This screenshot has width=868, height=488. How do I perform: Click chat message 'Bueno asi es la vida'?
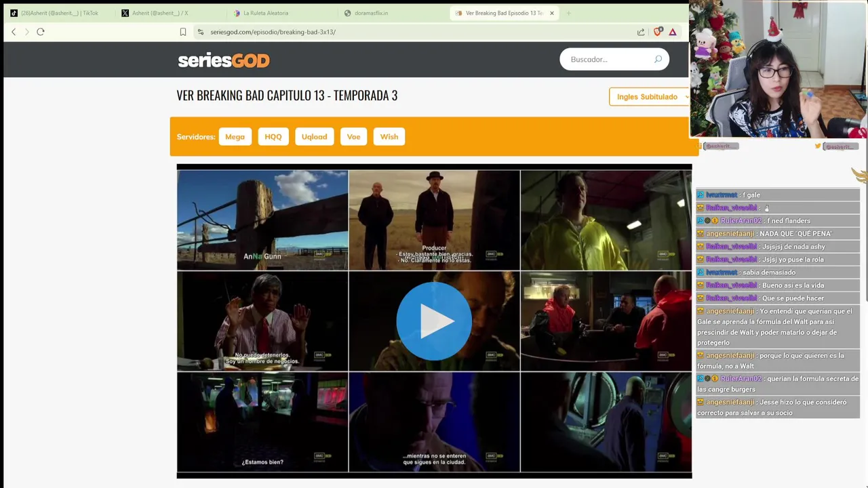tap(793, 285)
